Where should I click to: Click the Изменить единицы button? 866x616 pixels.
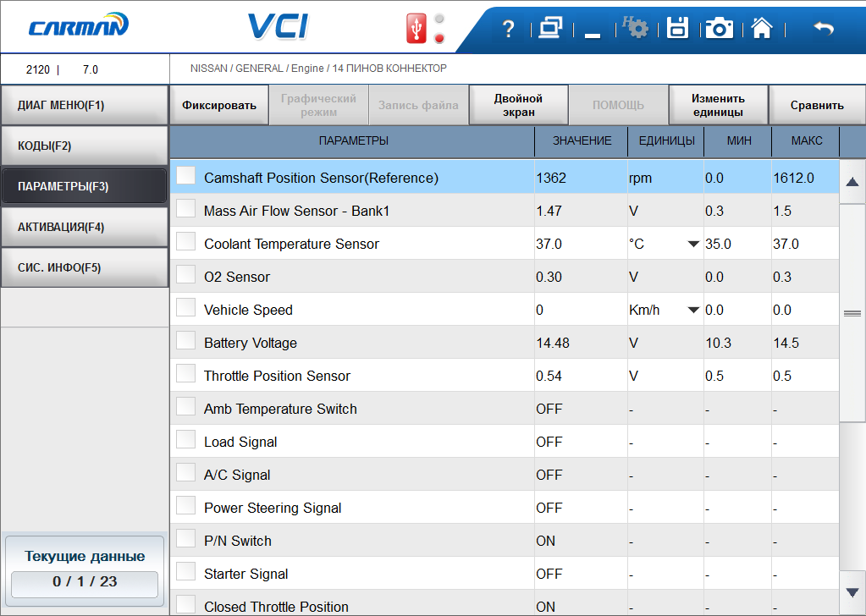pos(719,105)
